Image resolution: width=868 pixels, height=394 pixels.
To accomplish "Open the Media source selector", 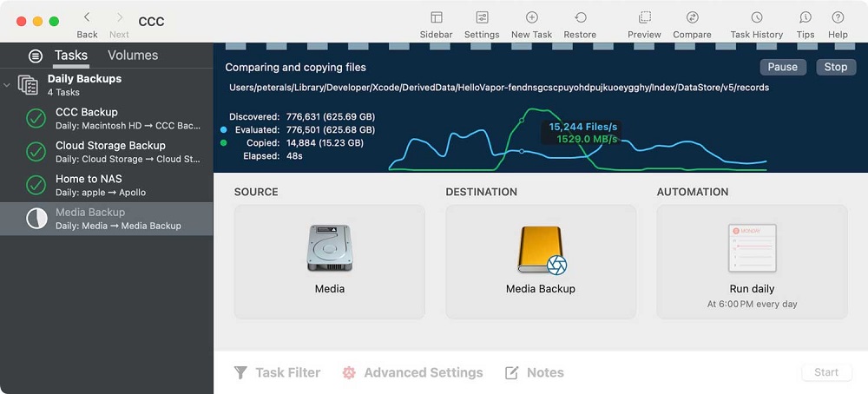I will [329, 261].
